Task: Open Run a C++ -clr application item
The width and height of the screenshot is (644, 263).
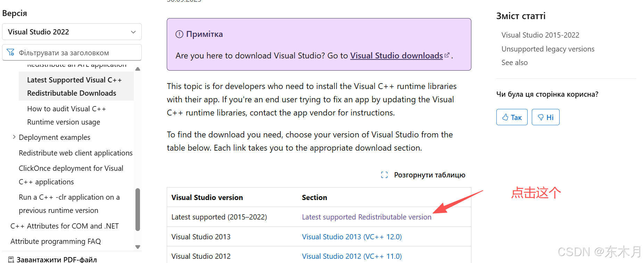Action: coord(69,204)
